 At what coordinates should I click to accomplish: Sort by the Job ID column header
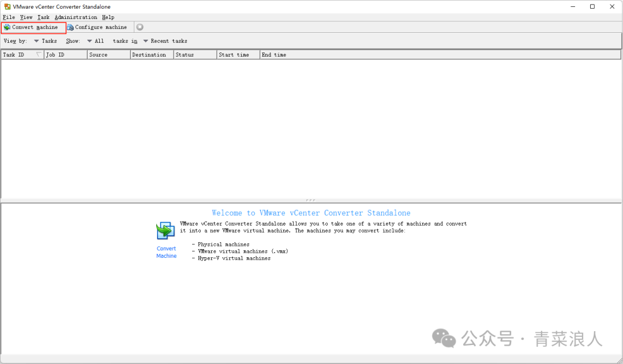(66, 55)
